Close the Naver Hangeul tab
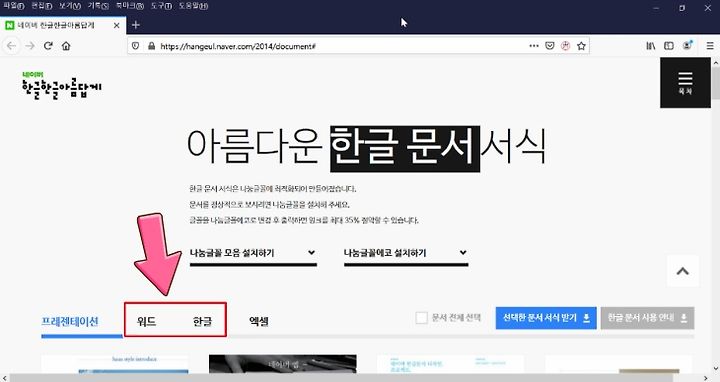The width and height of the screenshot is (720, 382). point(117,25)
